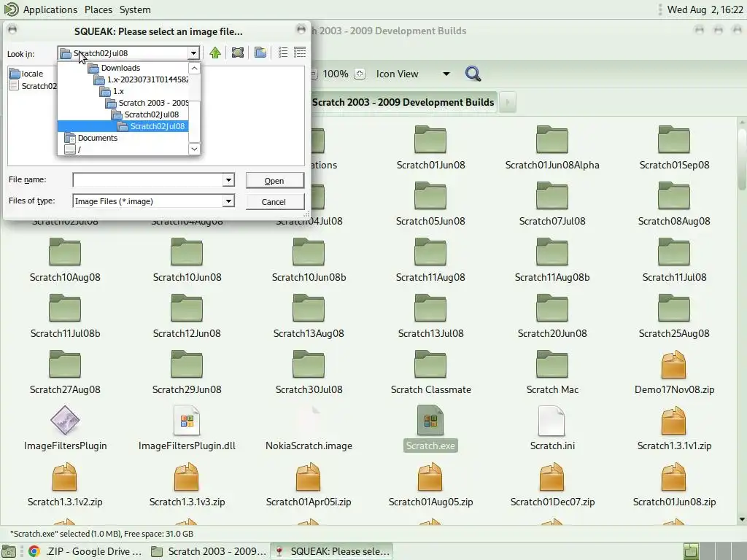Click the File name input field
The height and width of the screenshot is (560, 747).
(147, 179)
